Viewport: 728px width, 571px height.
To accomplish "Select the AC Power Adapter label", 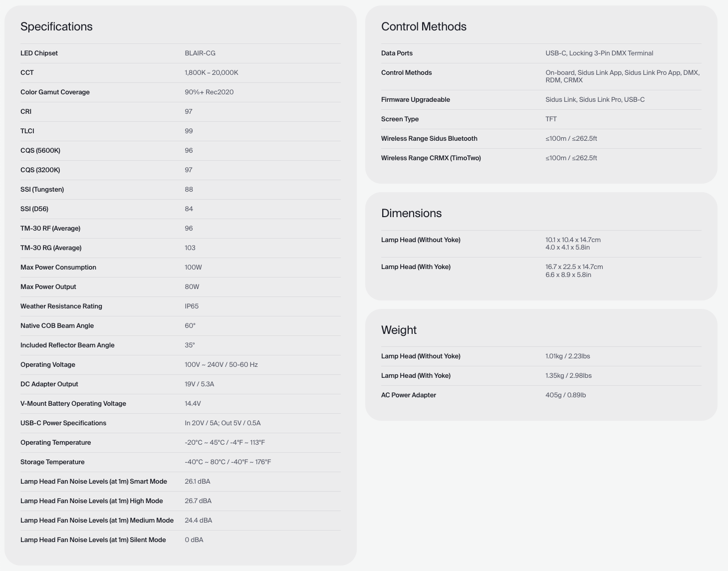I will pos(409,395).
